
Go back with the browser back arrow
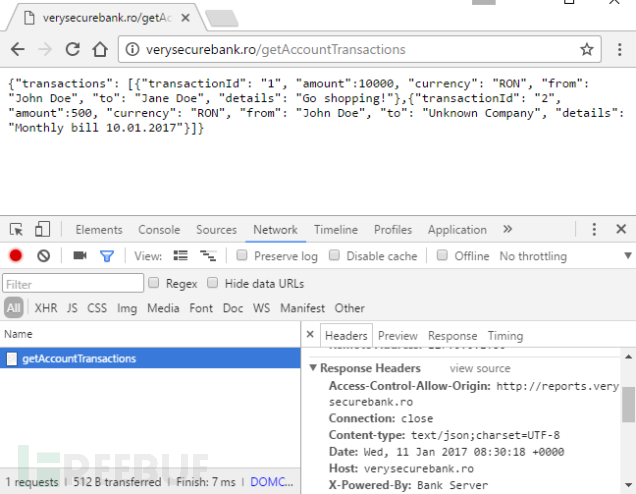(x=18, y=49)
